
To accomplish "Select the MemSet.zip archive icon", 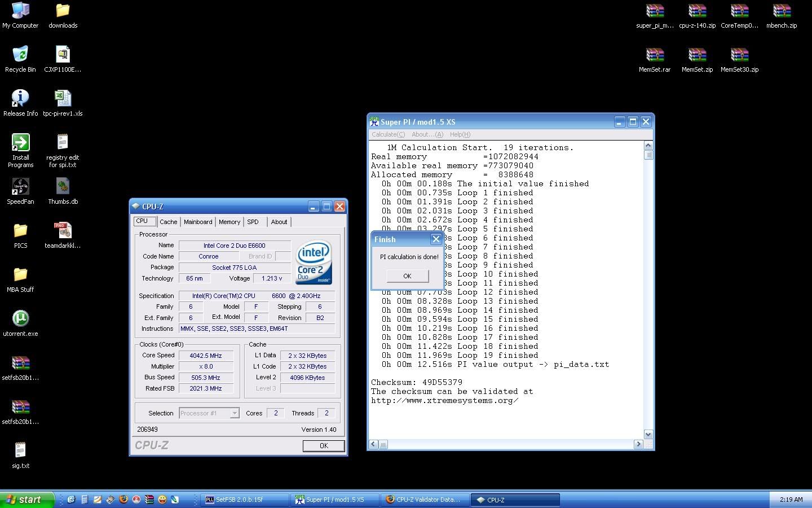I will (697, 59).
